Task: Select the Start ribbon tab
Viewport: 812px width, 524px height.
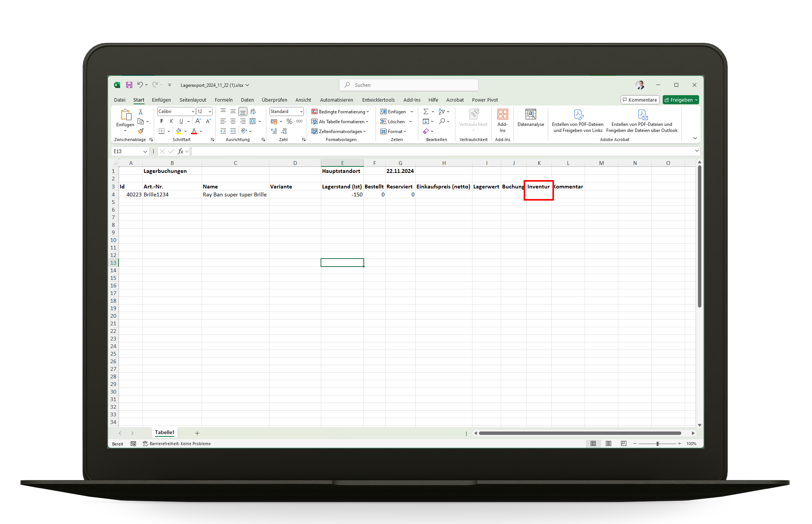Action: tap(138, 100)
